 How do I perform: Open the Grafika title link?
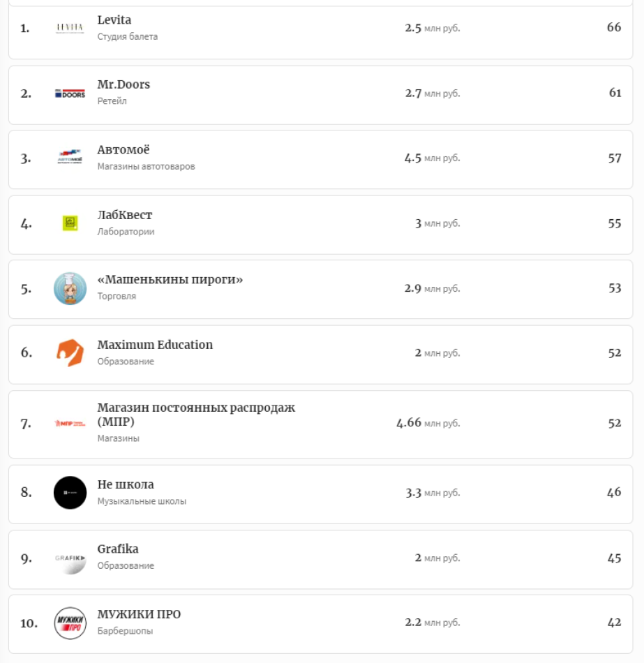tap(118, 549)
